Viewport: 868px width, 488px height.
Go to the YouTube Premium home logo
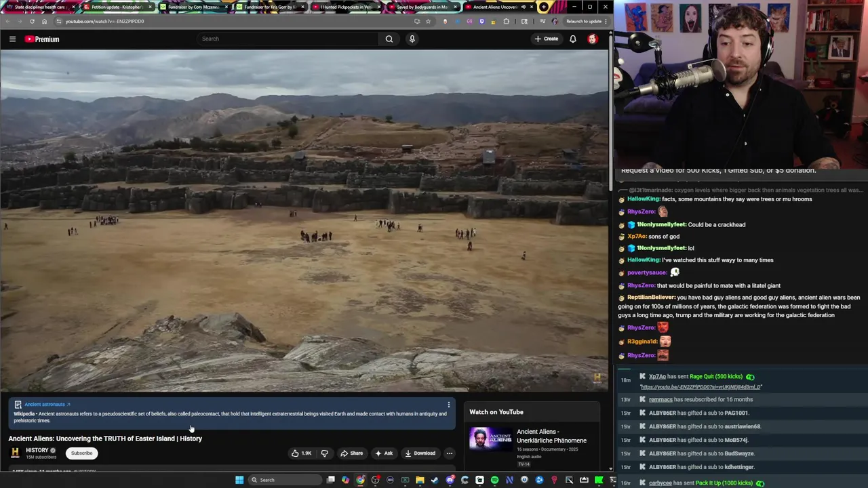click(x=42, y=39)
